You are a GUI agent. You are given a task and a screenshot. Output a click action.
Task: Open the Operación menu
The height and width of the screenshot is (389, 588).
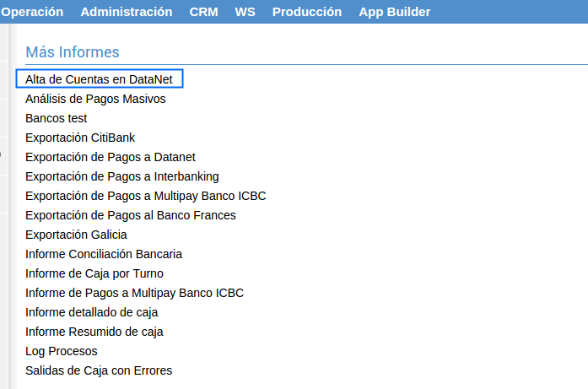tap(32, 12)
